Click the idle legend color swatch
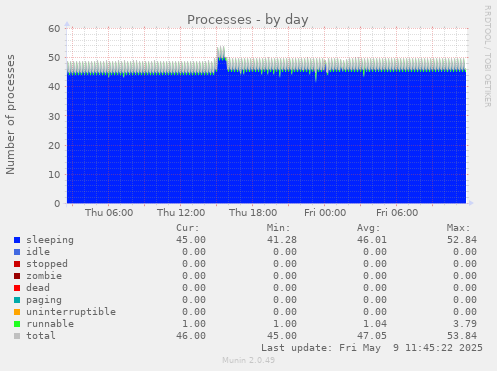 [x=17, y=252]
